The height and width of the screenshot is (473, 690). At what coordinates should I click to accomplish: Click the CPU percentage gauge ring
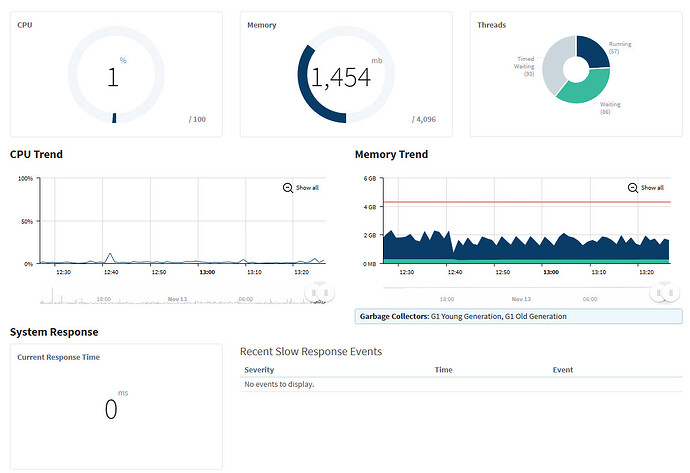pyautogui.click(x=116, y=74)
